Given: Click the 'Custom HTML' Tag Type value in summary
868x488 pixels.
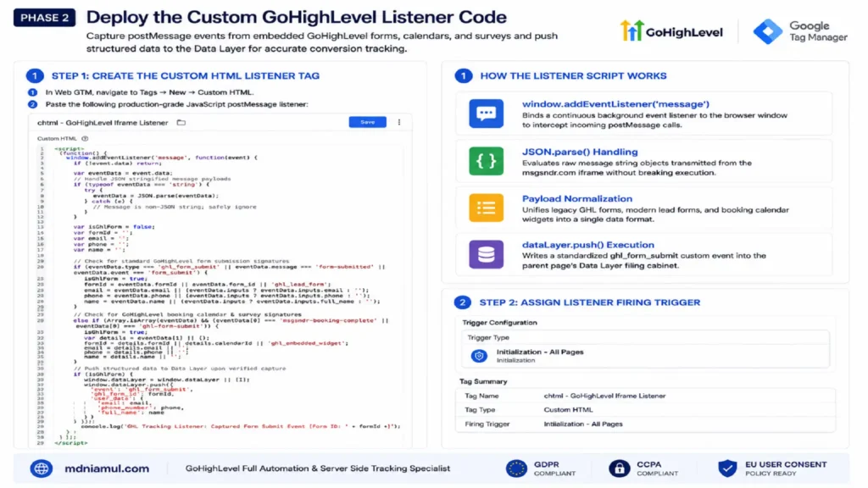Looking at the screenshot, I should (x=568, y=410).
